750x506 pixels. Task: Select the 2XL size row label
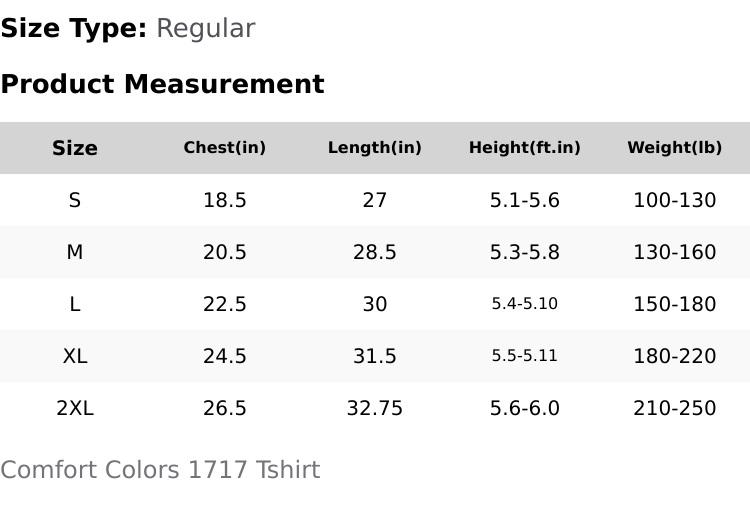point(75,408)
